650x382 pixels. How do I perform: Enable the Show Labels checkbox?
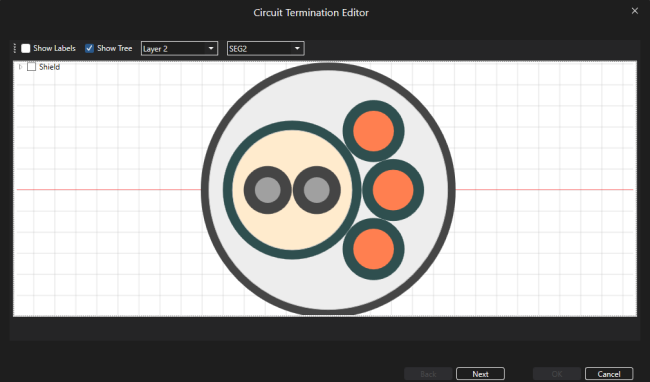tap(26, 48)
